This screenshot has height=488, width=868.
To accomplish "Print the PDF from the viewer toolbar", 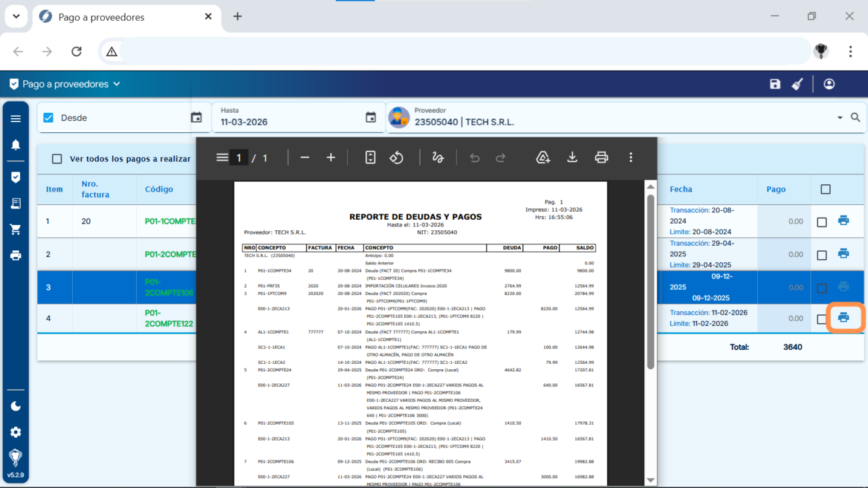I will click(x=602, y=158).
